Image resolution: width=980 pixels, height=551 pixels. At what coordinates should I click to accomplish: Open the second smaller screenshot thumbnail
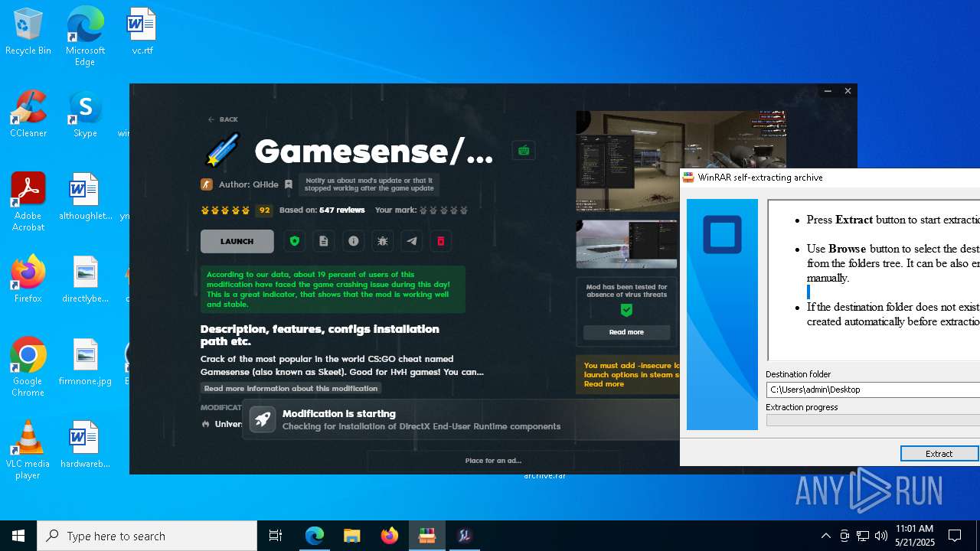pyautogui.click(x=626, y=244)
